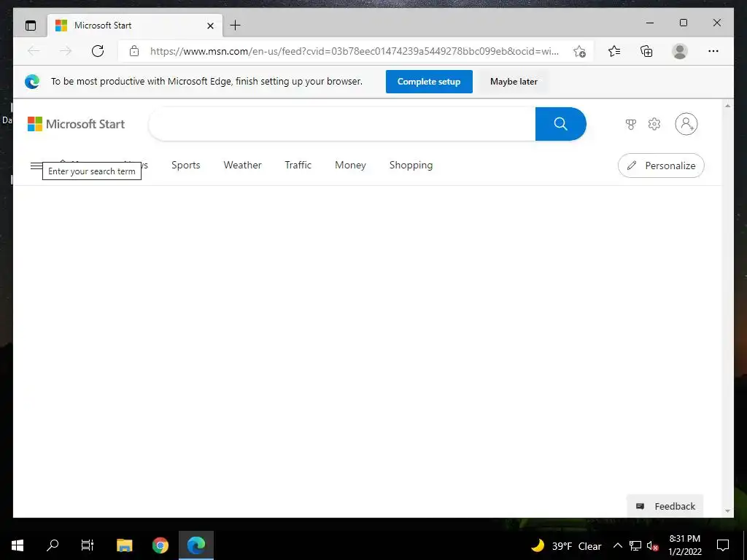Open the hamburger navigation menu
This screenshot has height=560, width=747.
[36, 166]
